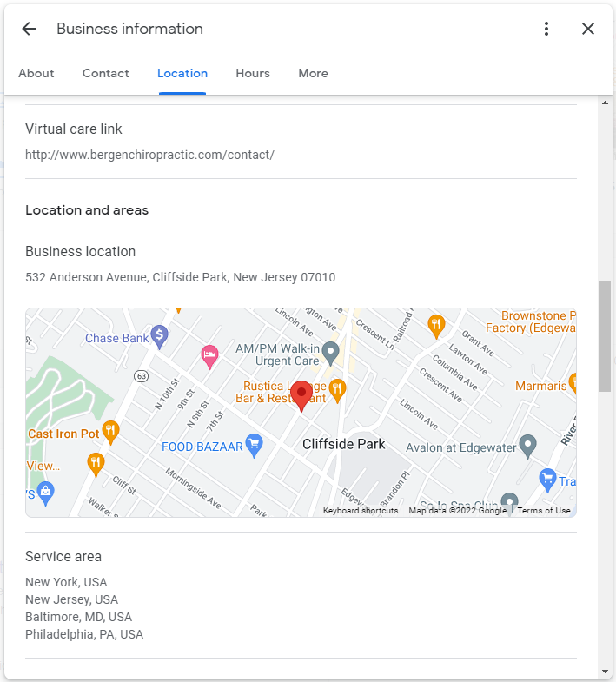616x682 pixels.
Task: Click the AM/PM Walk-in Urgent Care pin
Action: tap(331, 353)
